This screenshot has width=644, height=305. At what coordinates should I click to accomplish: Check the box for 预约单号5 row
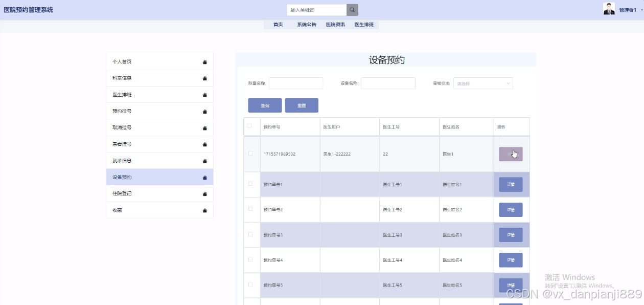(x=250, y=284)
